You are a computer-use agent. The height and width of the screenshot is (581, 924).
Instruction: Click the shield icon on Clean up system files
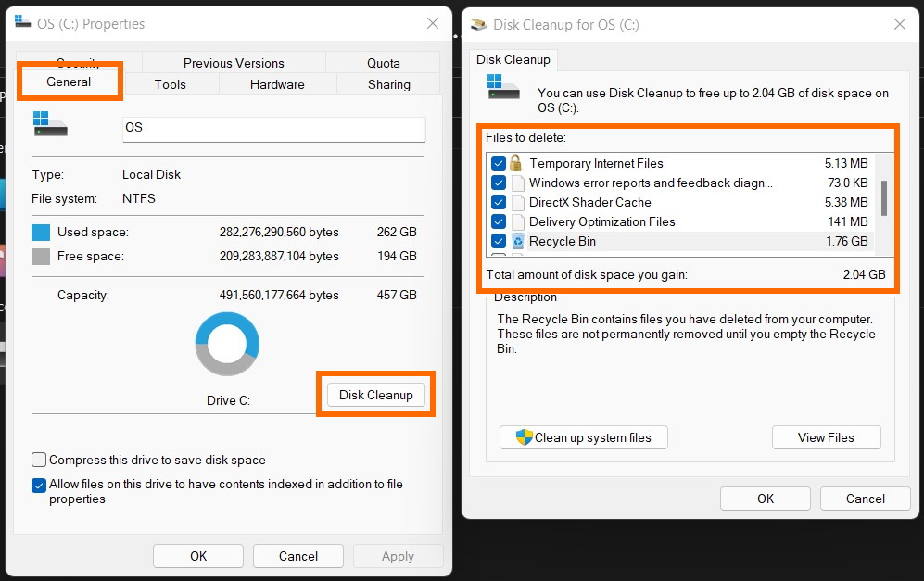(524, 437)
